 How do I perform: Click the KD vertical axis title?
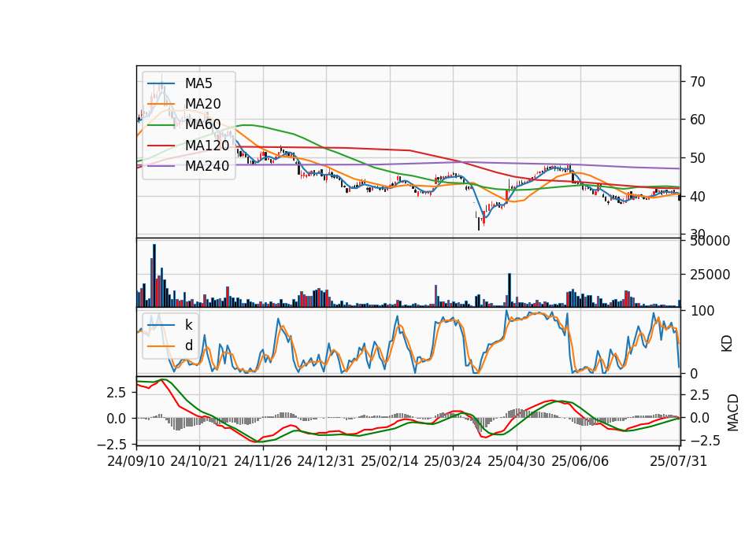727,344
